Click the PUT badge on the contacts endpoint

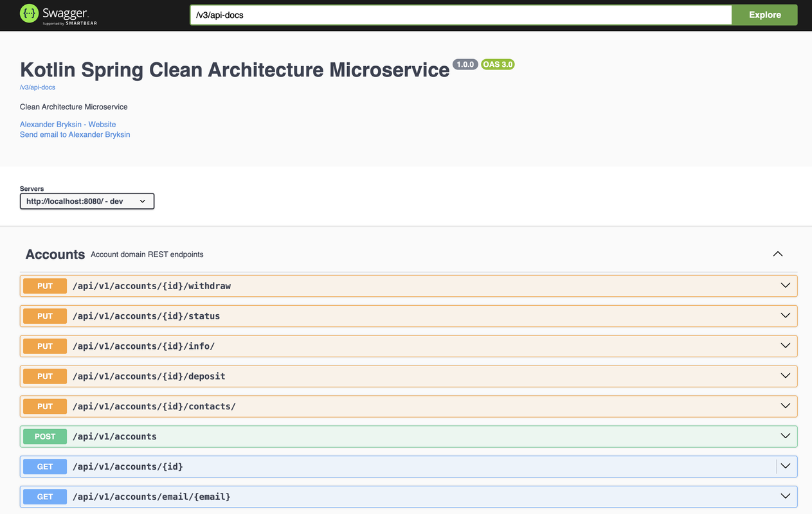click(x=45, y=407)
